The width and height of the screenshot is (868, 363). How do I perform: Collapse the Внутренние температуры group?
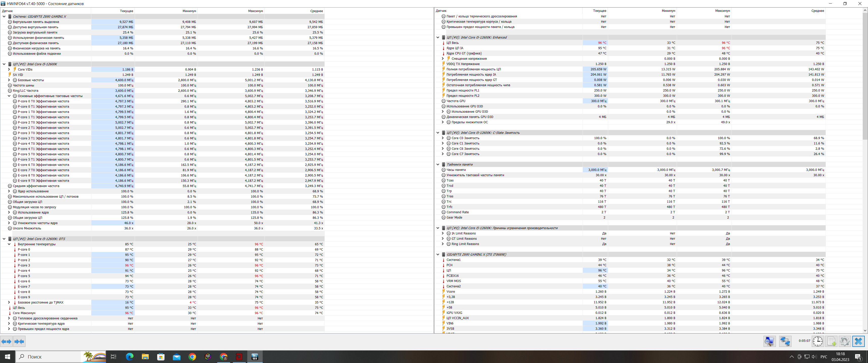click(x=9, y=244)
